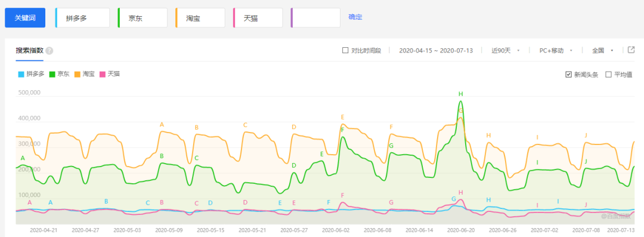Click the help question mark beside 搜索指数
The image size is (644, 237).
click(x=49, y=51)
